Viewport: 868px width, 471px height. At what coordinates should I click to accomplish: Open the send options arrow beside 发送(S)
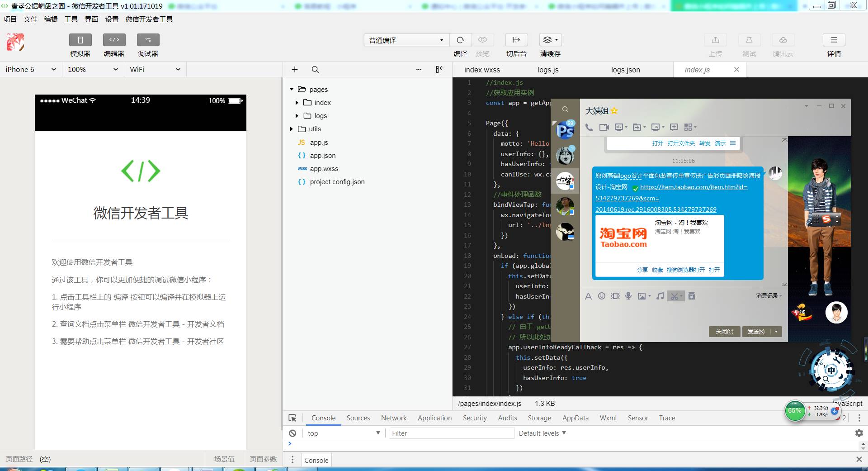coord(776,332)
